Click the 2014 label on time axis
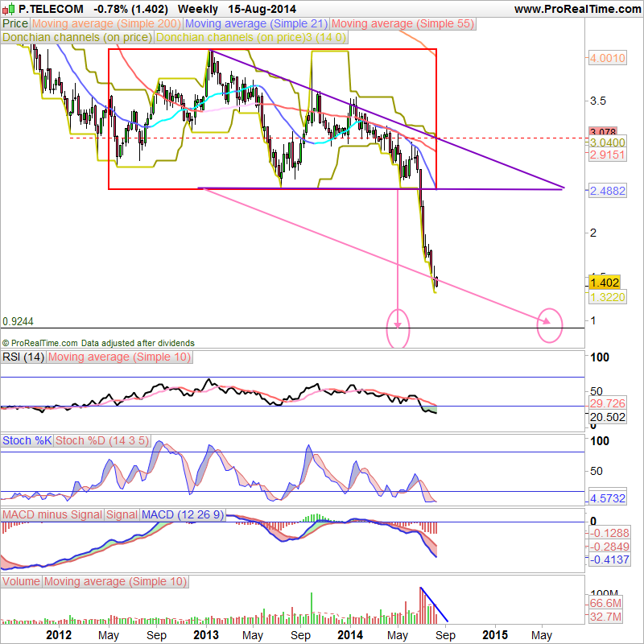 pos(350,635)
